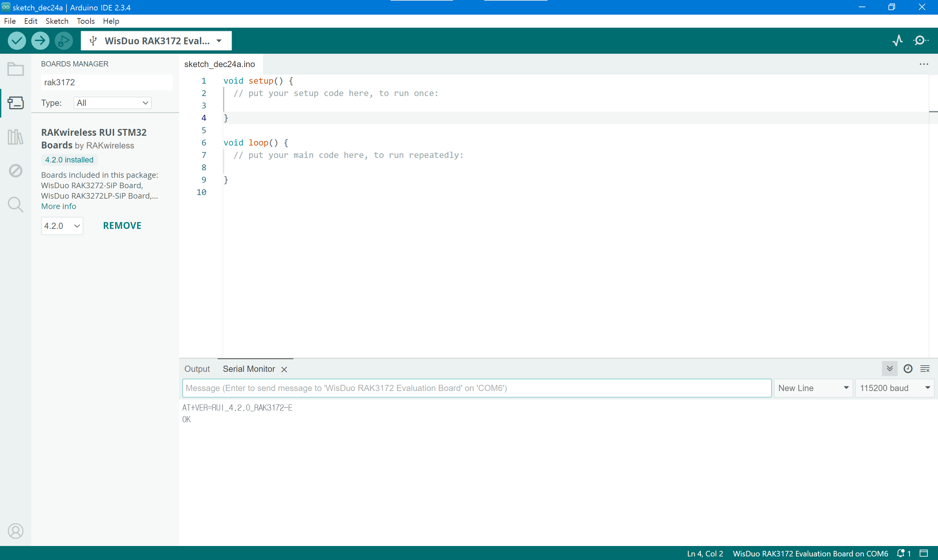Open the 4.2.0 version dropdown

click(62, 226)
